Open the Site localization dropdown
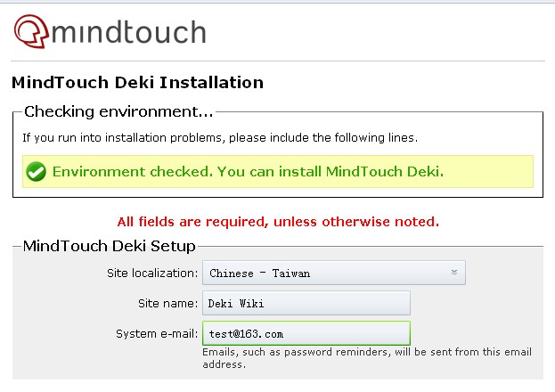The image size is (555, 392). click(334, 273)
